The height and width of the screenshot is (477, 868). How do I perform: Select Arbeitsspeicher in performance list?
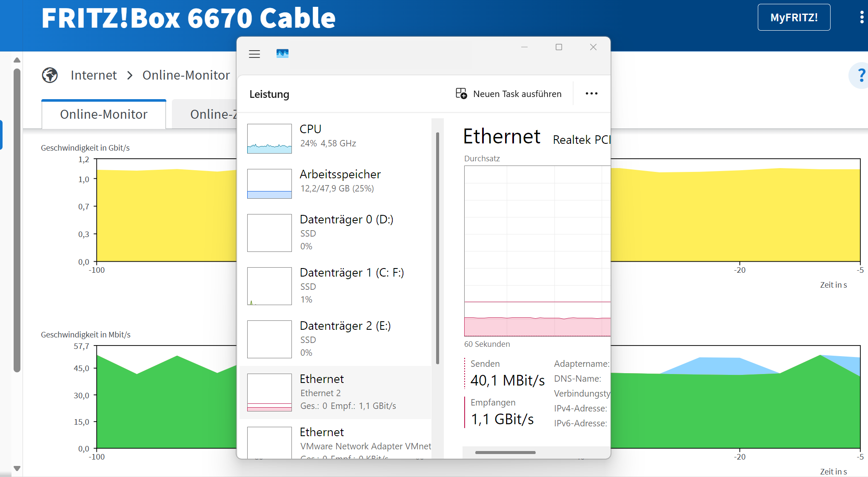[x=340, y=182]
